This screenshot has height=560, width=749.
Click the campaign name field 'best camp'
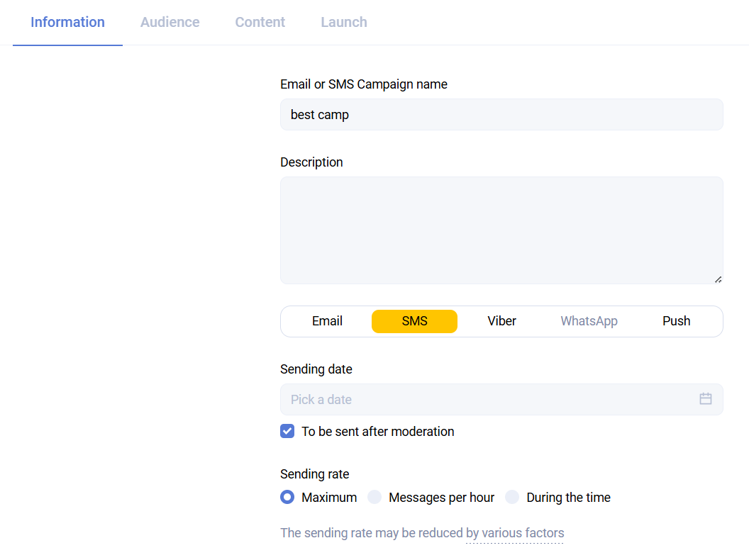click(x=501, y=114)
